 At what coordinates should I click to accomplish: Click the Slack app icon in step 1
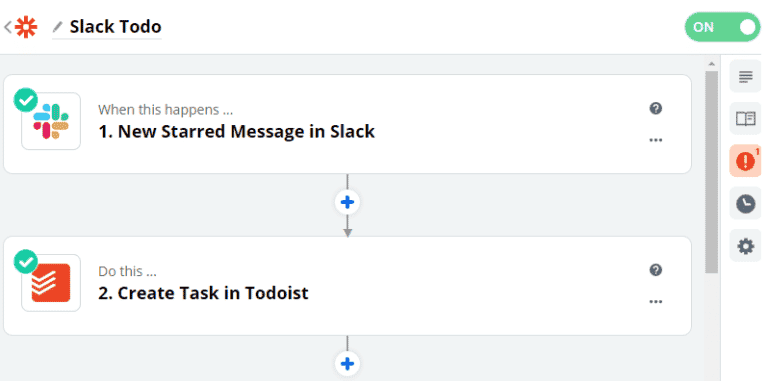click(51, 121)
